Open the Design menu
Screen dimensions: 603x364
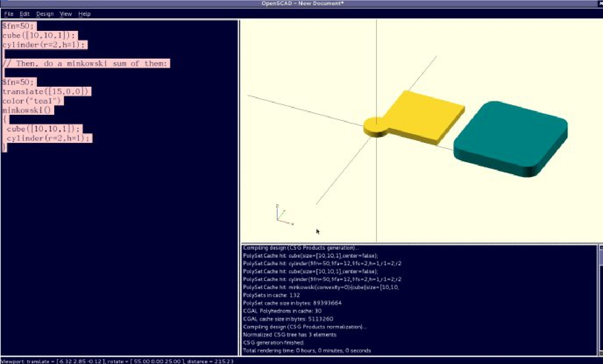click(x=45, y=14)
